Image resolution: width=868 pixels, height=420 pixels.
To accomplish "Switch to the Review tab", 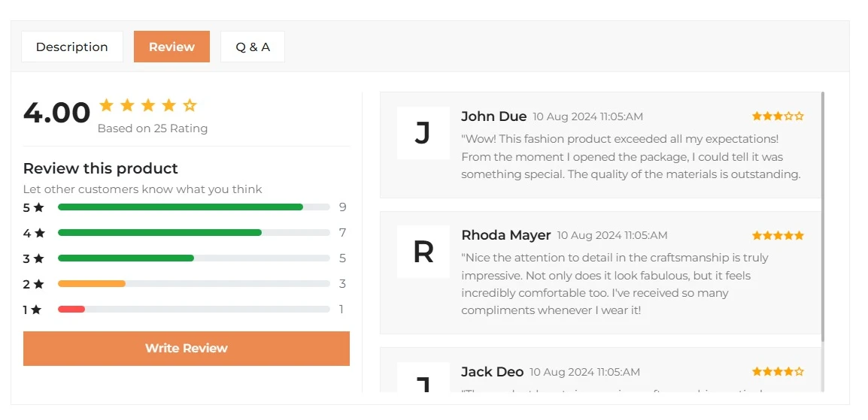I will [x=171, y=47].
